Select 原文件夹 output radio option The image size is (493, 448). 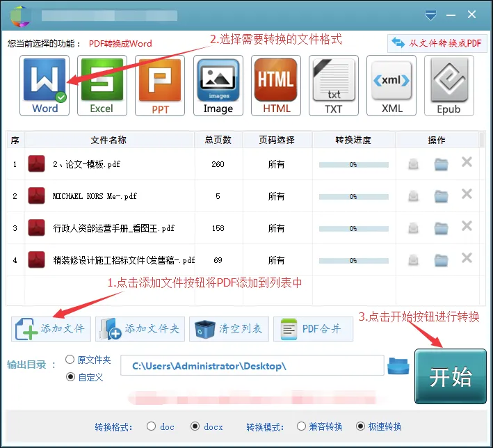click(70, 359)
